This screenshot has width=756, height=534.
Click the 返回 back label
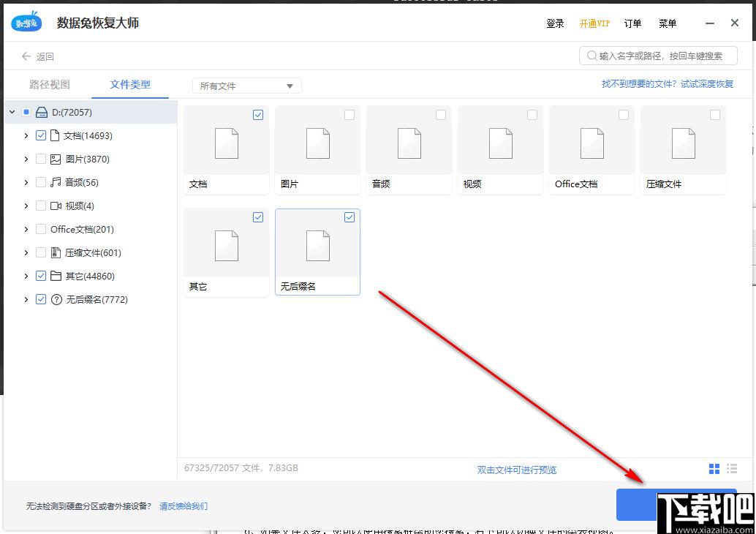tap(45, 56)
